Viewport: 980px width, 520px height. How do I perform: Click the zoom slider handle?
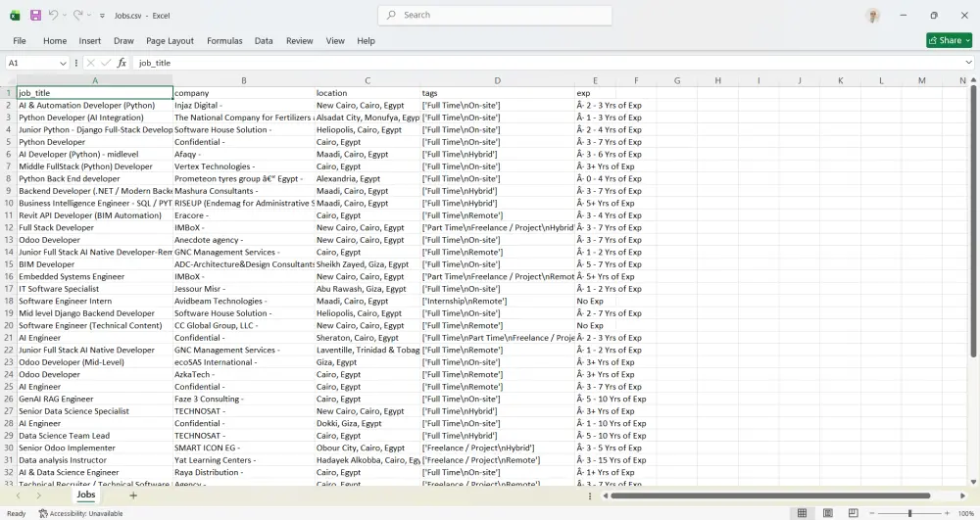(x=910, y=513)
